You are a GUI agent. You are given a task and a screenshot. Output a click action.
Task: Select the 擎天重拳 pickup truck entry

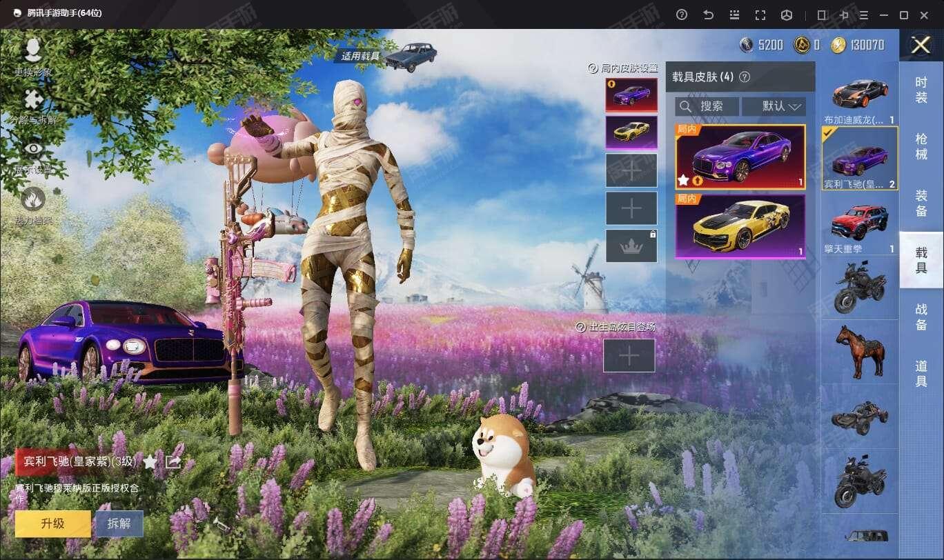click(x=860, y=223)
